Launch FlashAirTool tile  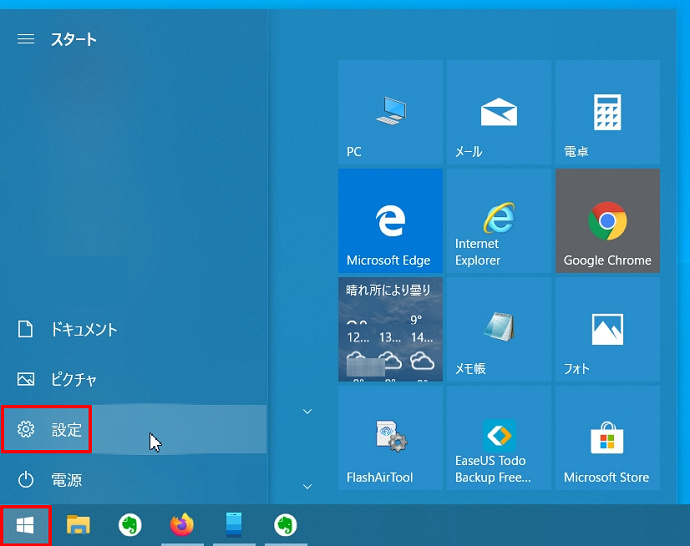tap(390, 438)
